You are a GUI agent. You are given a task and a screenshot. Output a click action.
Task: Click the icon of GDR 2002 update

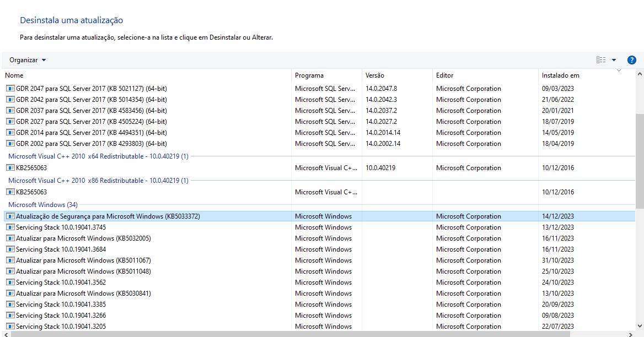point(10,144)
